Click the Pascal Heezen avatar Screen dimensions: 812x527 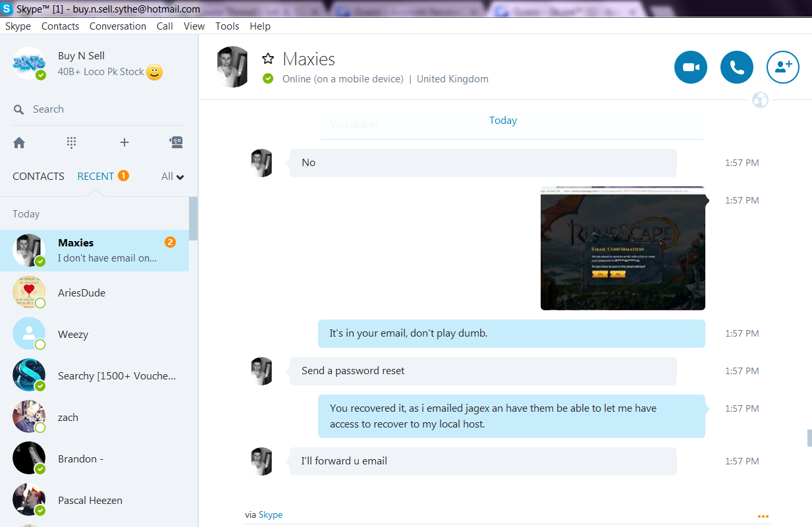pos(29,500)
